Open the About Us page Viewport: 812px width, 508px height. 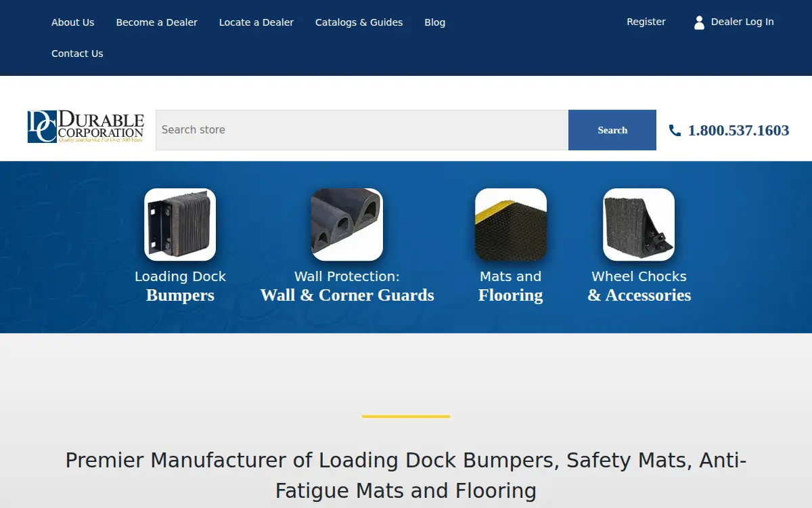73,22
